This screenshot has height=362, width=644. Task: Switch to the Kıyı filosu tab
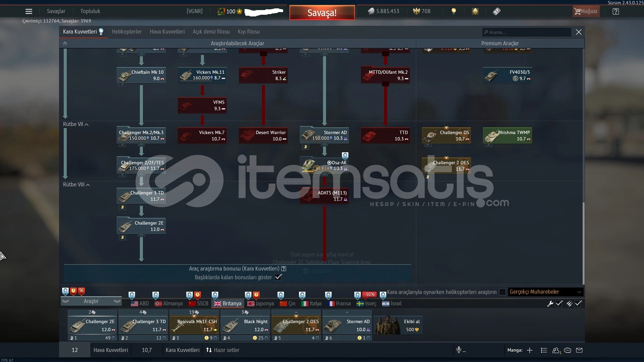(x=249, y=32)
